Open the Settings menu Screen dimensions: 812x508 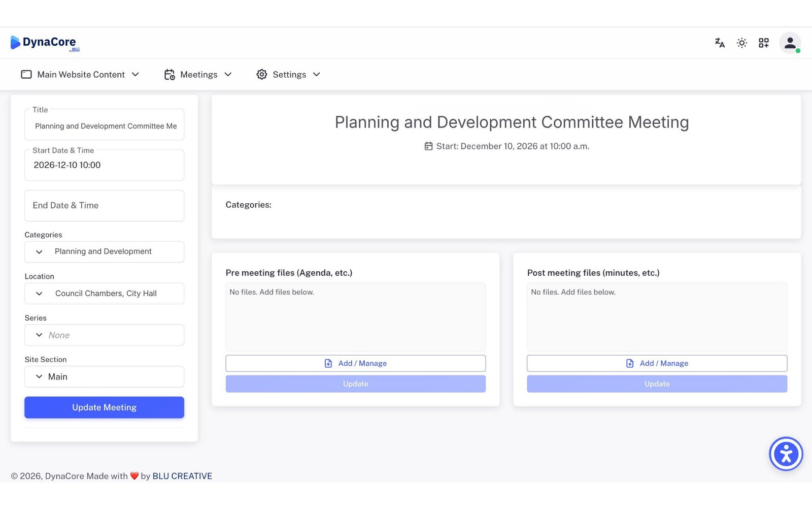tap(288, 75)
